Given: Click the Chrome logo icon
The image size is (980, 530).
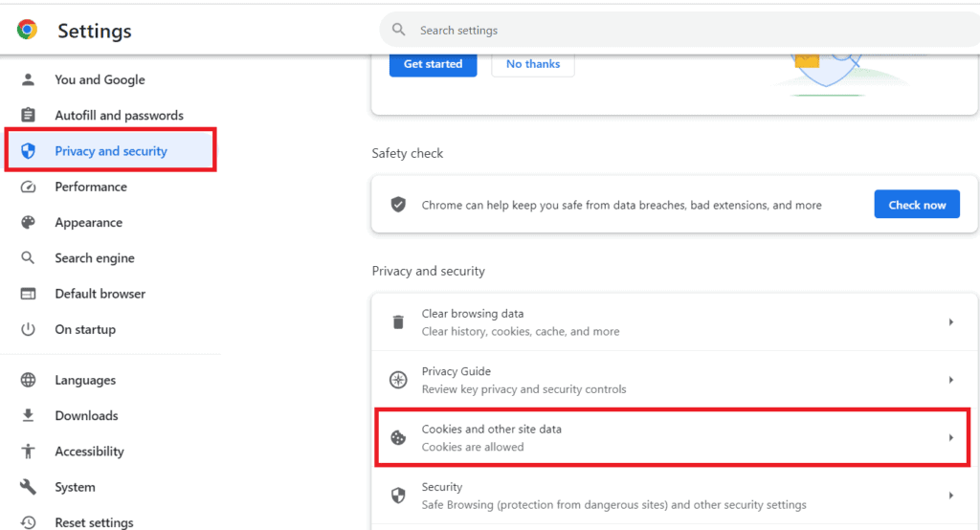Looking at the screenshot, I should tap(27, 30).
